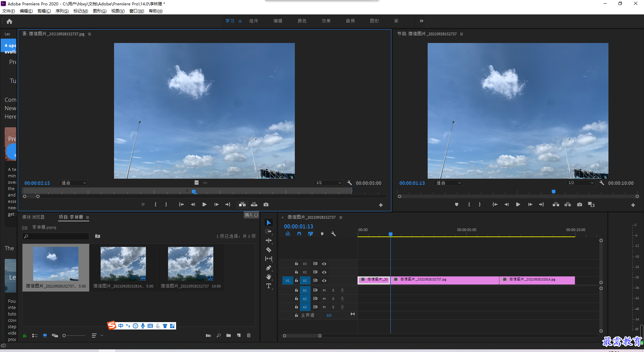This screenshot has height=352, width=644.
Task: Open the 序列 menu
Action: point(62,11)
